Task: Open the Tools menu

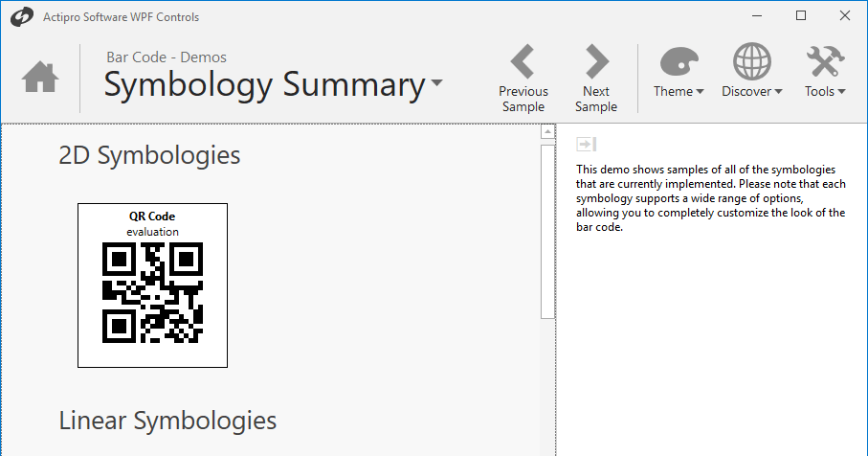Action: [825, 71]
